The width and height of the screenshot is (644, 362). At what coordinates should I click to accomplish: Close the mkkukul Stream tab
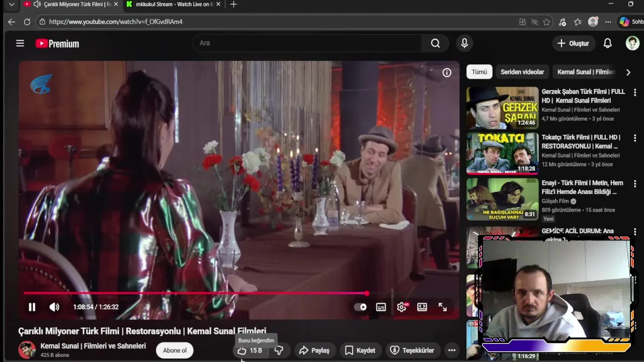pyautogui.click(x=218, y=4)
